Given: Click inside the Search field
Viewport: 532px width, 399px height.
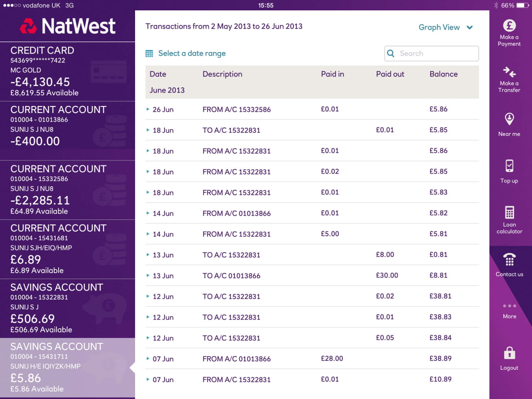Looking at the screenshot, I should pyautogui.click(x=431, y=53).
